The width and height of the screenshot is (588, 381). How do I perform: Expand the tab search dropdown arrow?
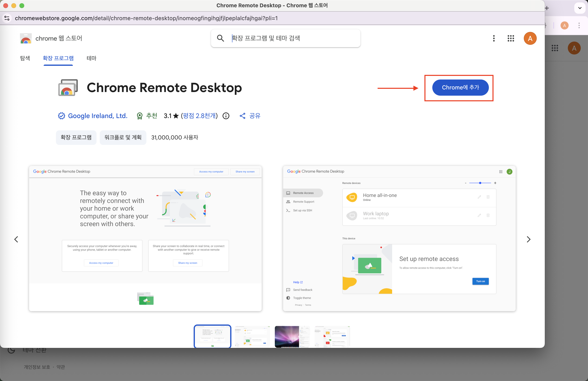[x=580, y=8]
